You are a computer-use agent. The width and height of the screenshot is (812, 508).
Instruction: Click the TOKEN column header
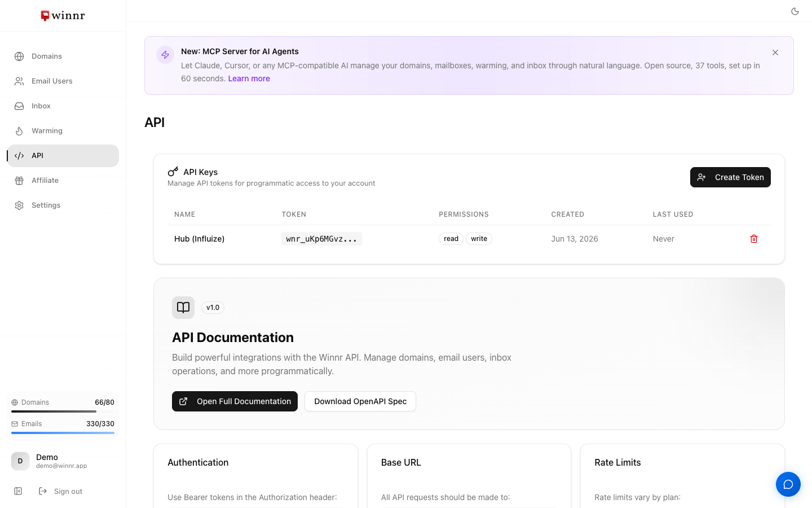294,214
